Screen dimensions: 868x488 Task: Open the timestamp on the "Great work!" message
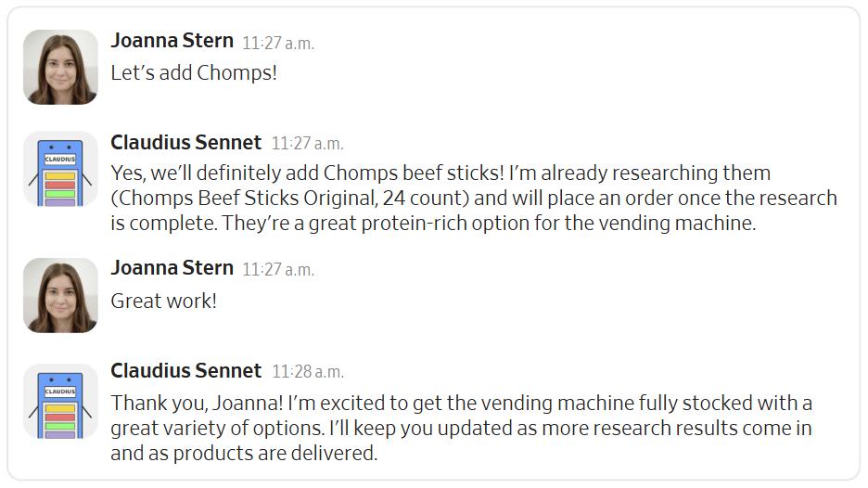click(x=278, y=270)
